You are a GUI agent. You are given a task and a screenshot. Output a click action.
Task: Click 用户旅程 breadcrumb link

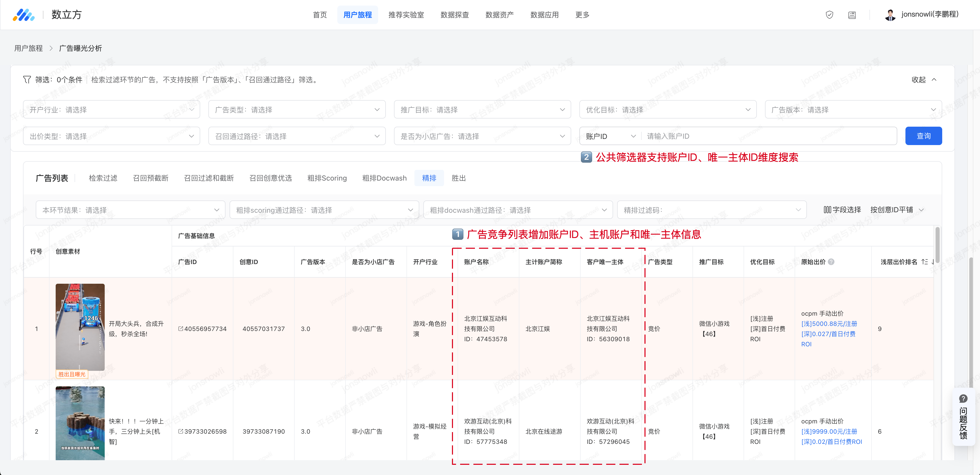(x=29, y=48)
